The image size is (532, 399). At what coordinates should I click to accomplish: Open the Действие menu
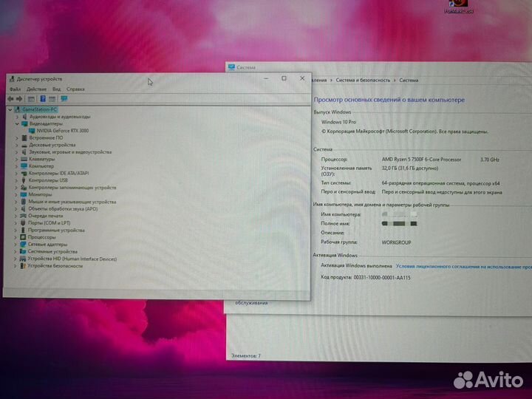click(36, 89)
